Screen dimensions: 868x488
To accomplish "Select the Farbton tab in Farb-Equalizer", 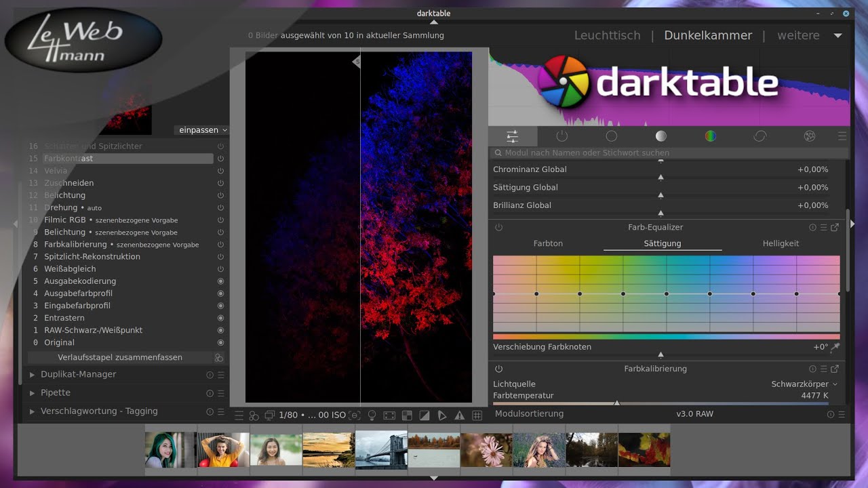I will pyautogui.click(x=548, y=244).
